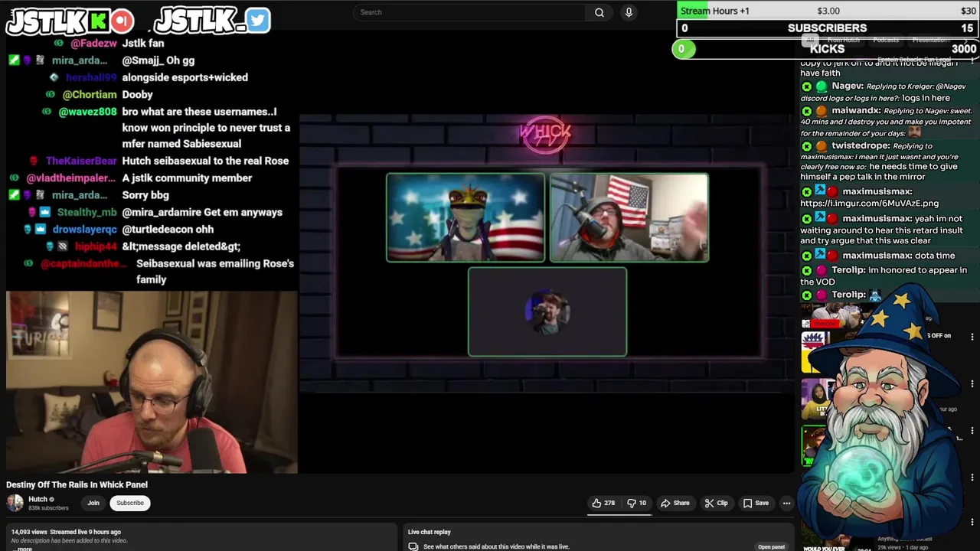Open Hutch channel avatar
Image resolution: width=980 pixels, height=551 pixels.
tap(15, 503)
